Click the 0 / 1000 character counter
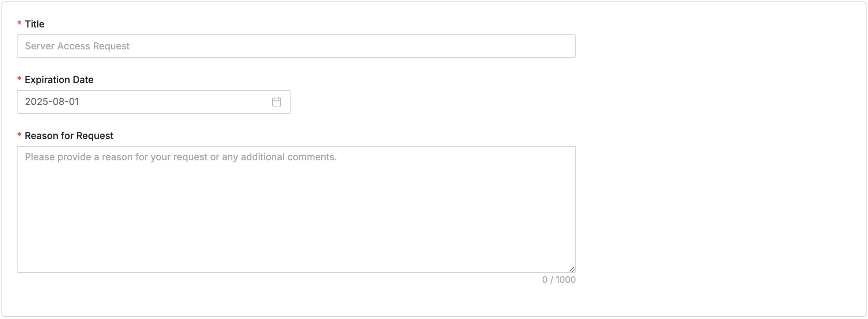 558,280
